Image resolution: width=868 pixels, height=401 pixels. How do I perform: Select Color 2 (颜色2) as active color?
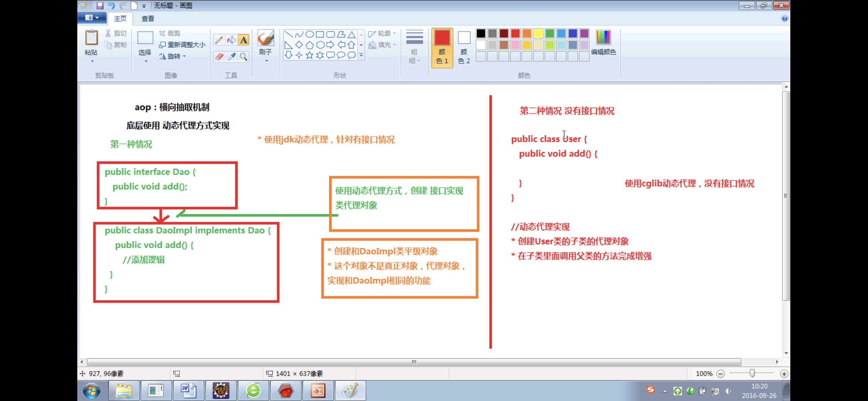(464, 47)
